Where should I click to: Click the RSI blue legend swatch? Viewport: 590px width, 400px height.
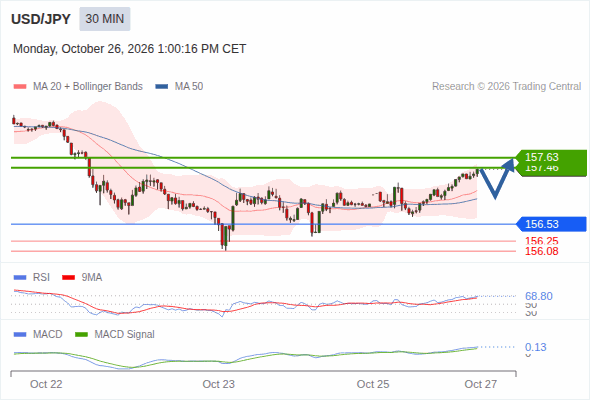pyautogui.click(x=20, y=278)
